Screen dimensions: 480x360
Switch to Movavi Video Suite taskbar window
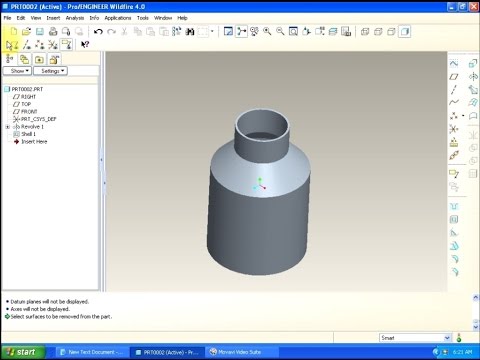pyautogui.click(x=241, y=352)
